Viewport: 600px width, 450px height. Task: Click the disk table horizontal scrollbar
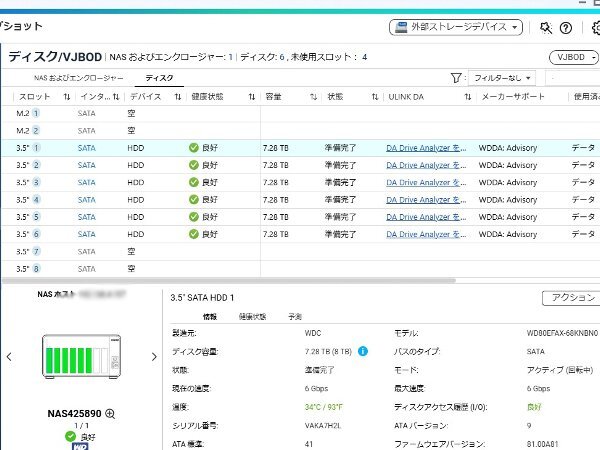coord(229,280)
